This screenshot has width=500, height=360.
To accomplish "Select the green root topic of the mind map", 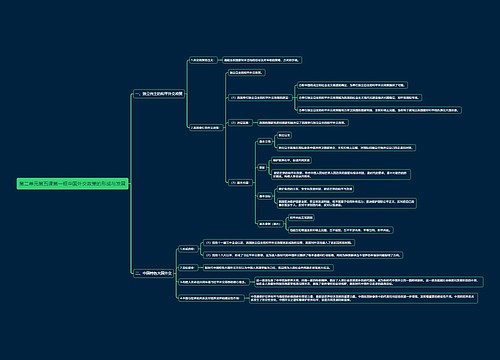I will tap(72, 184).
